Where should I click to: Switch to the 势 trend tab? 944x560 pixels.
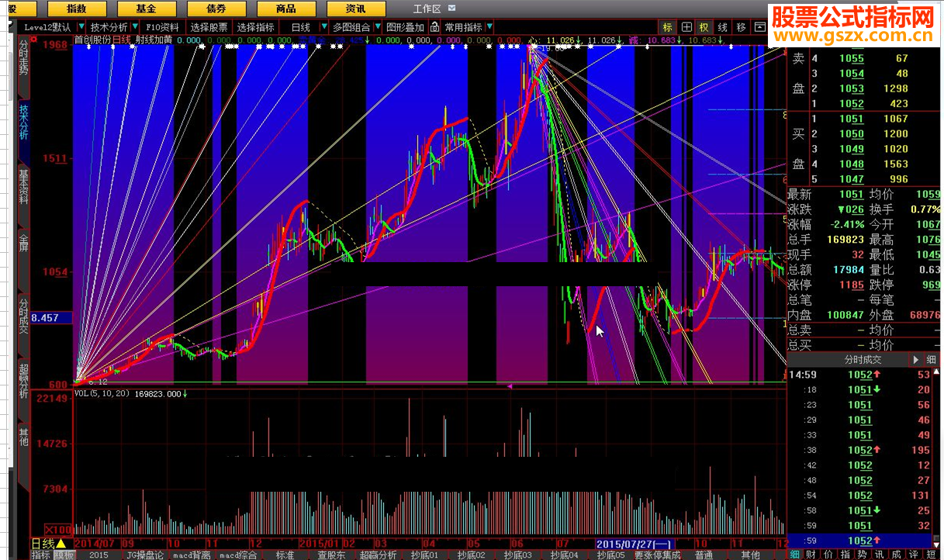coord(863,555)
